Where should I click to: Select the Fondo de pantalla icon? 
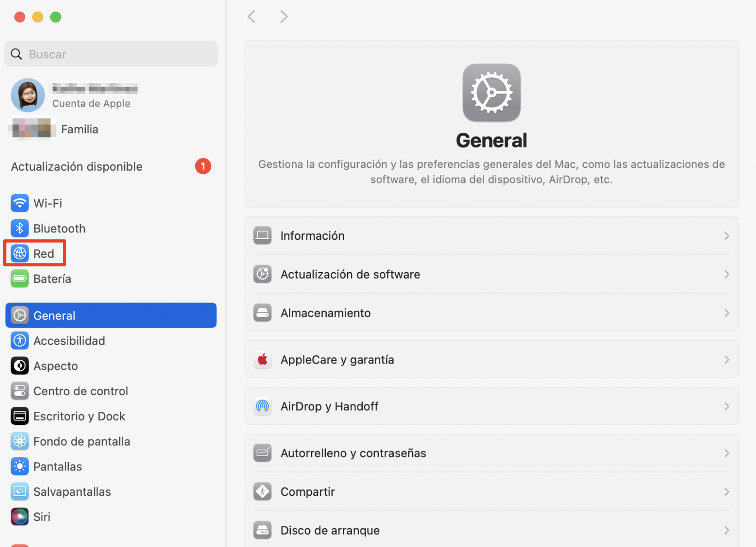point(19,441)
